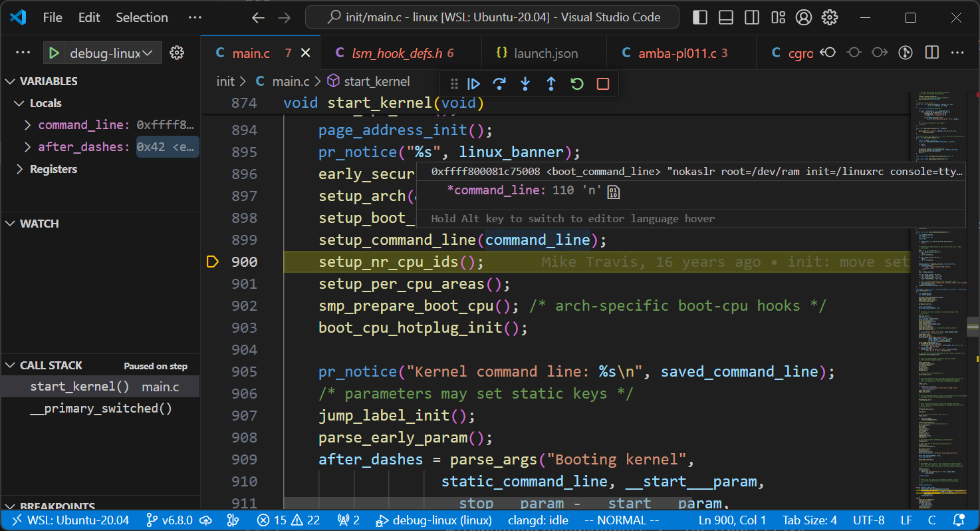Open Customize Layout
The height and width of the screenshot is (531, 980).
click(x=778, y=18)
